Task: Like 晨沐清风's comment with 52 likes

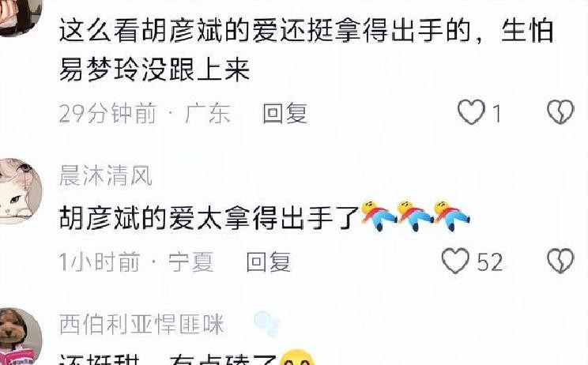Action: 455,261
